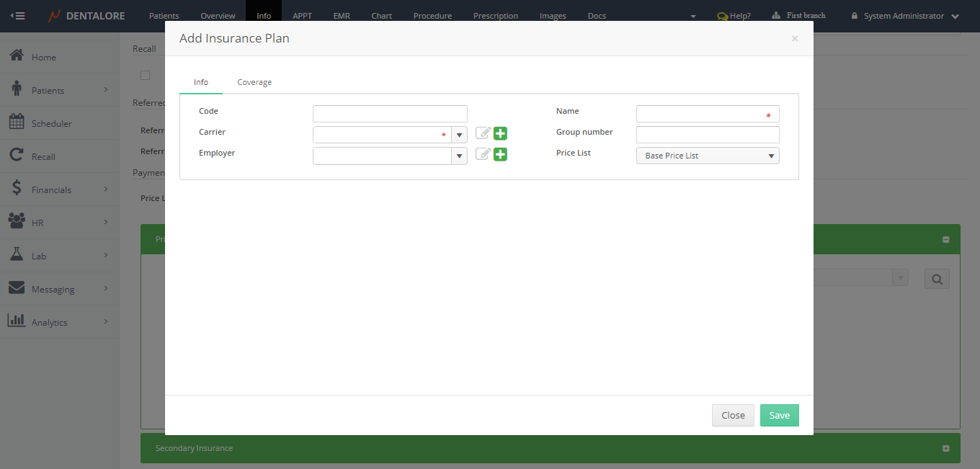Click the green add Employer plus icon
The width and height of the screenshot is (980, 469).
500,154
